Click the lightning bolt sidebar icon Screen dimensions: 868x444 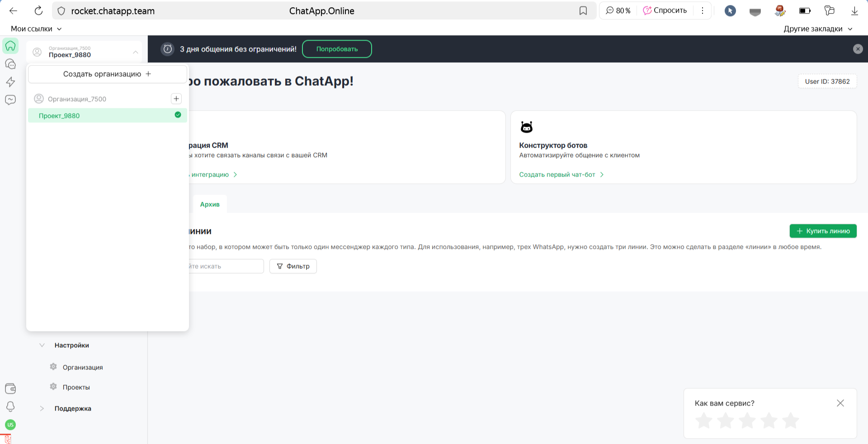(x=10, y=82)
